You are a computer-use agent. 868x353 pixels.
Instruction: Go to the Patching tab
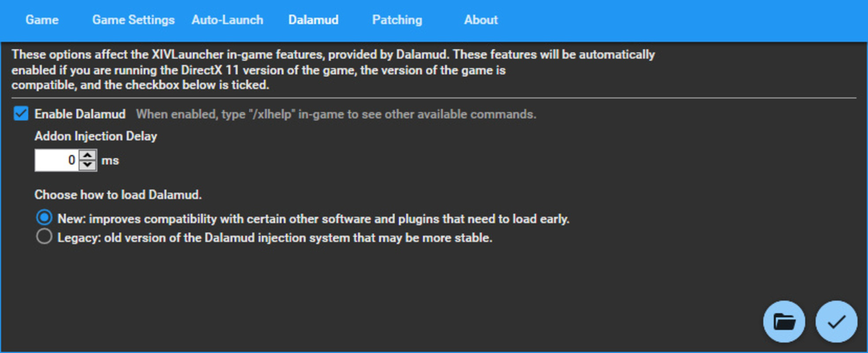(x=397, y=20)
